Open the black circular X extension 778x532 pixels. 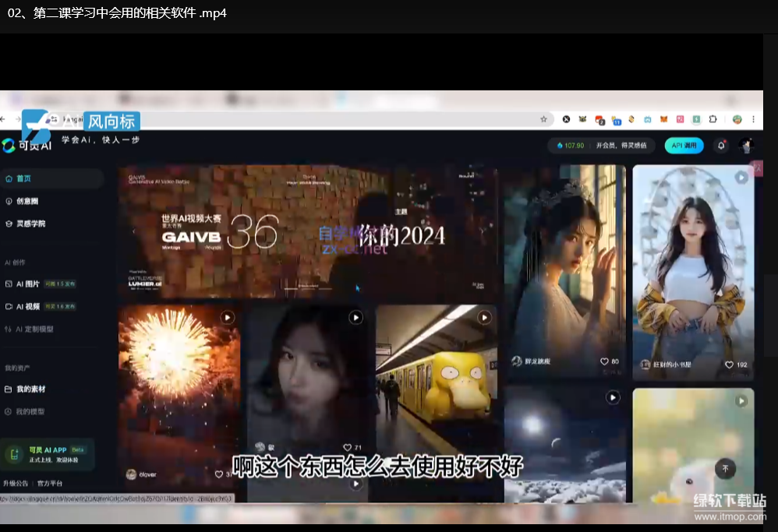(566, 119)
